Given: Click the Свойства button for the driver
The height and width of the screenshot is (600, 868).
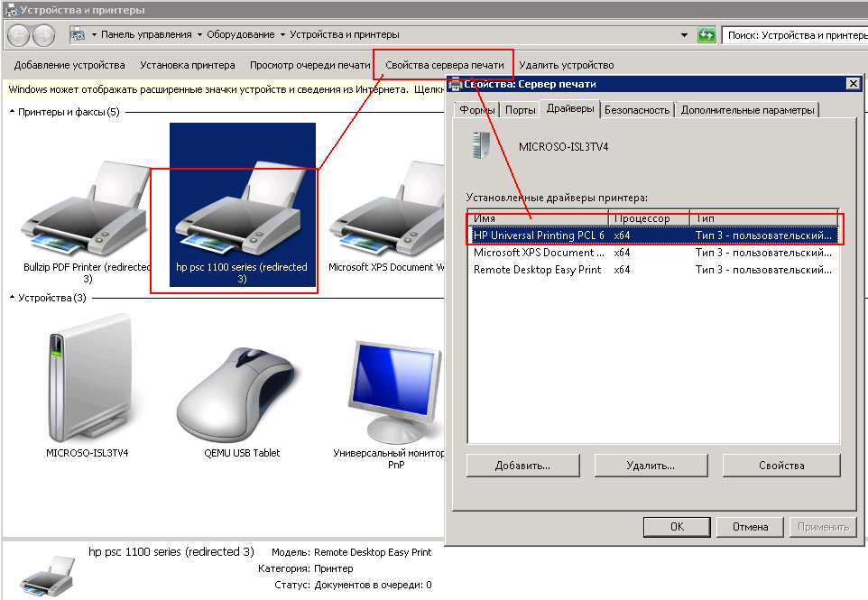Looking at the screenshot, I should pos(781,466).
